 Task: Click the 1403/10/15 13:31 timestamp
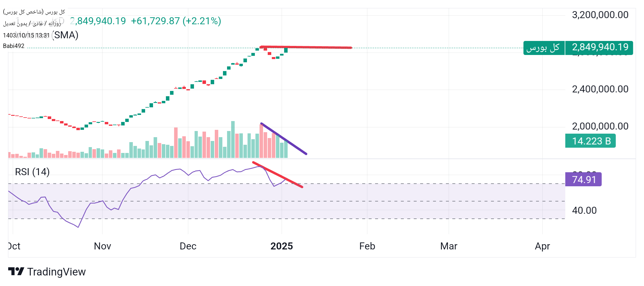[26, 35]
